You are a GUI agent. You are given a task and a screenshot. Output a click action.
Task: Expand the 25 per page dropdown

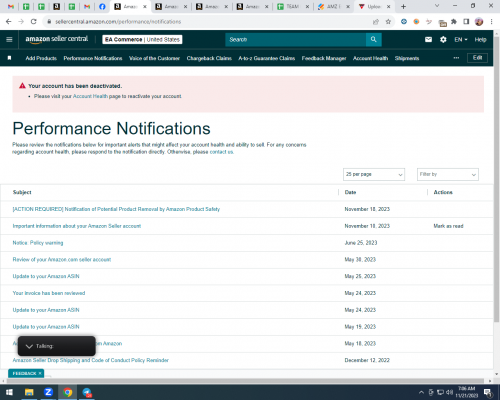click(x=374, y=174)
